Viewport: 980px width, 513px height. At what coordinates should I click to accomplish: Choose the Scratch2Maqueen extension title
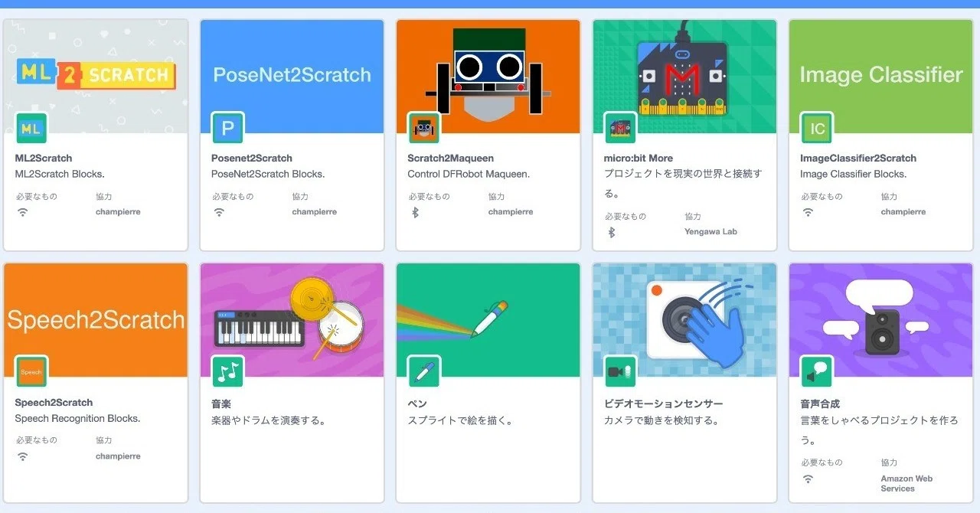click(x=451, y=158)
